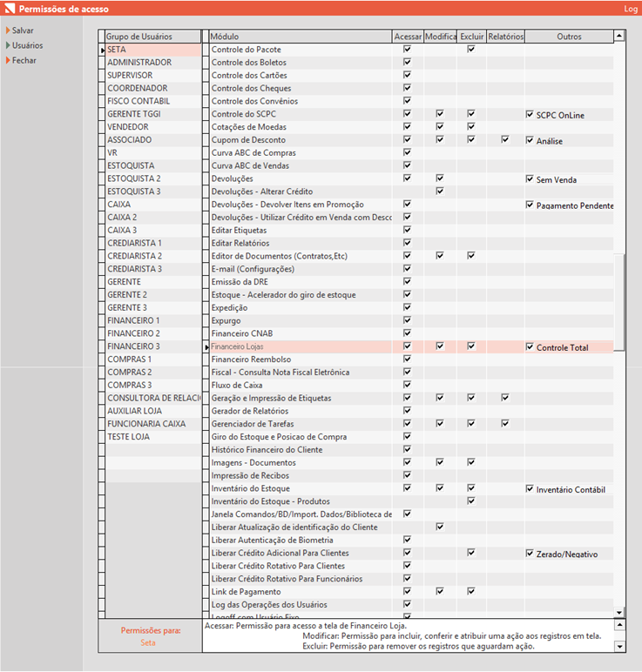Toggle Modificar for Devoluções - Alterar Crédito
The width and height of the screenshot is (642, 672).
pyautogui.click(x=440, y=191)
